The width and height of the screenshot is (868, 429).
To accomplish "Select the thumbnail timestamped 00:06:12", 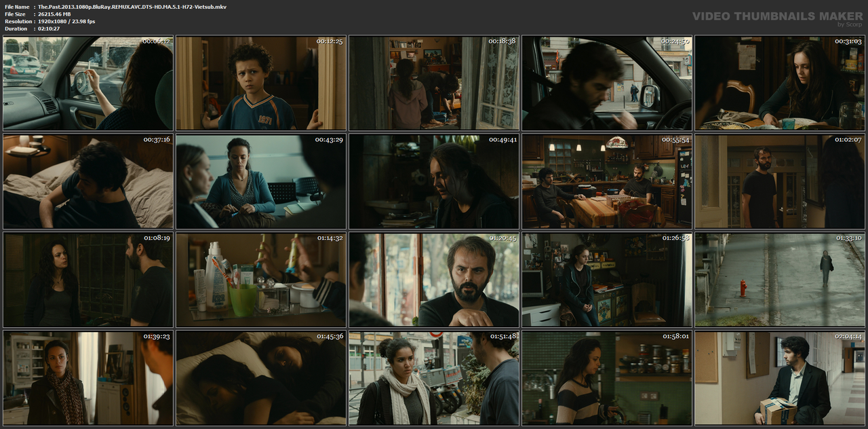I will [88, 83].
